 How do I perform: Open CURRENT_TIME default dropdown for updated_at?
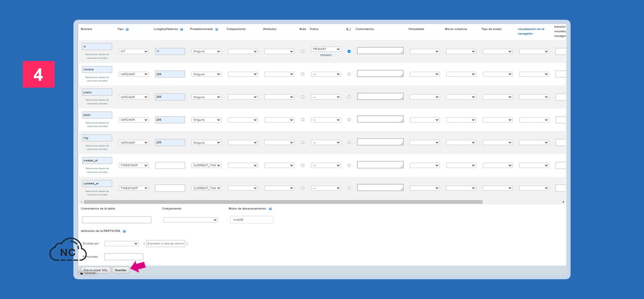click(207, 188)
